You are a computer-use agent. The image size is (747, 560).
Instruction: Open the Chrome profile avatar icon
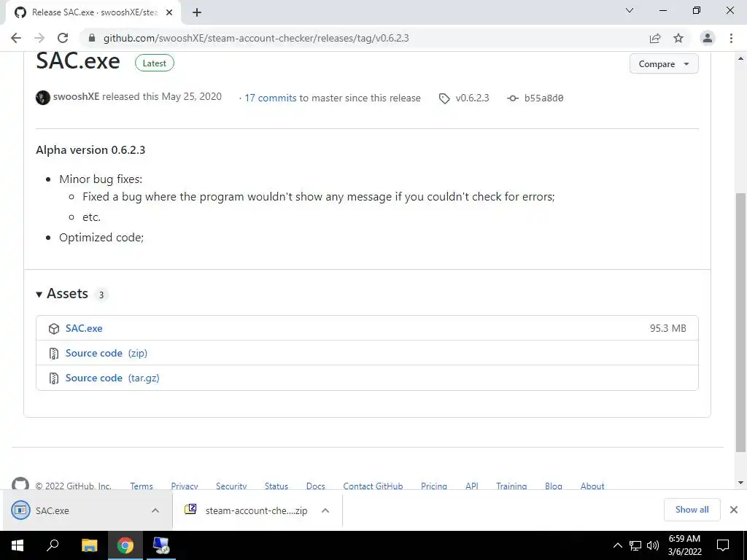708,38
